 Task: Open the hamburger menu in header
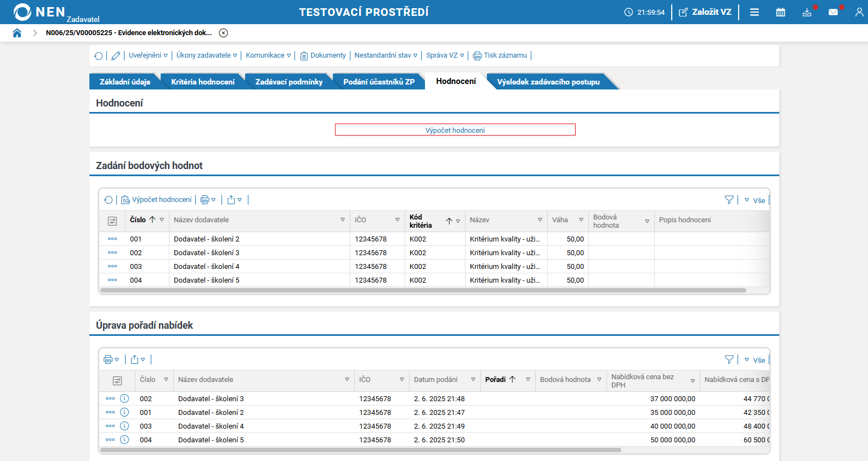click(754, 12)
